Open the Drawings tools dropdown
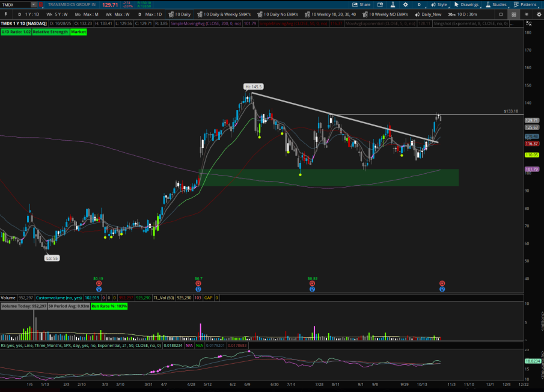Image resolution: width=544 pixels, height=392 pixels. [466, 5]
